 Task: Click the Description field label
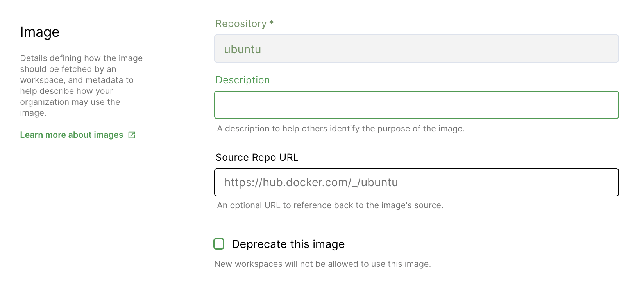point(243,80)
